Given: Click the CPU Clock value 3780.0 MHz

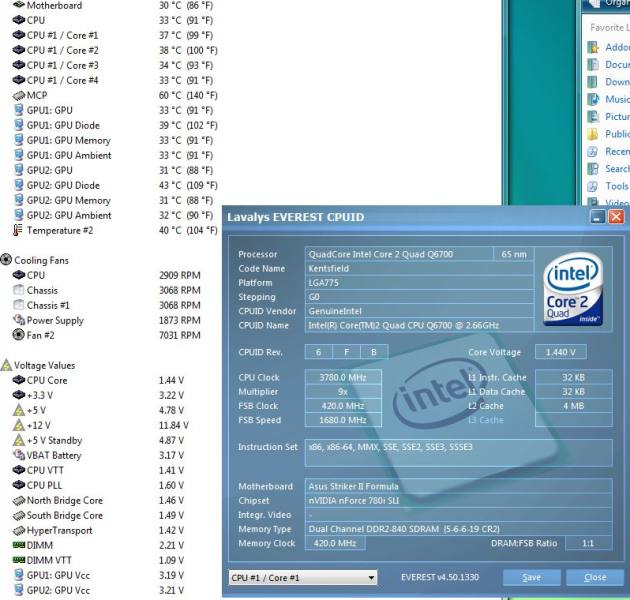Looking at the screenshot, I should (343, 377).
